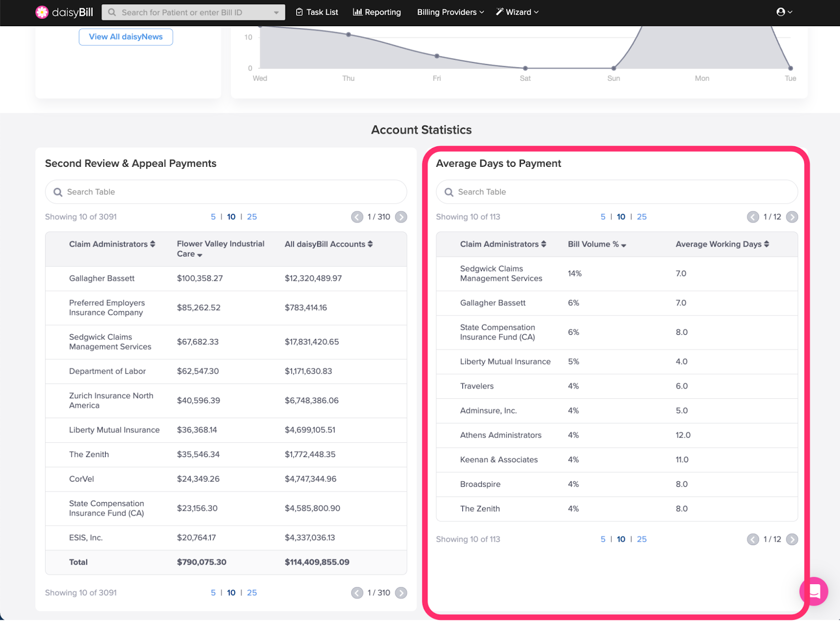Screen dimensions: 840x637
Task: Open the Task List page
Action: (317, 12)
